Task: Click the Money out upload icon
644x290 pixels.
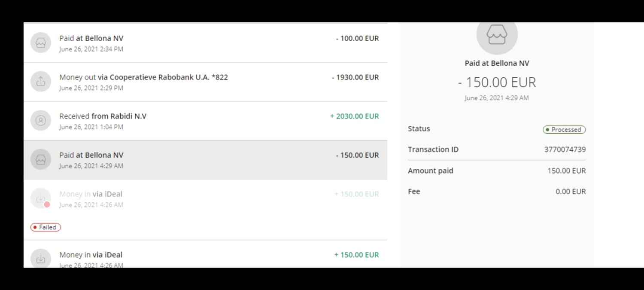Action: (x=41, y=82)
